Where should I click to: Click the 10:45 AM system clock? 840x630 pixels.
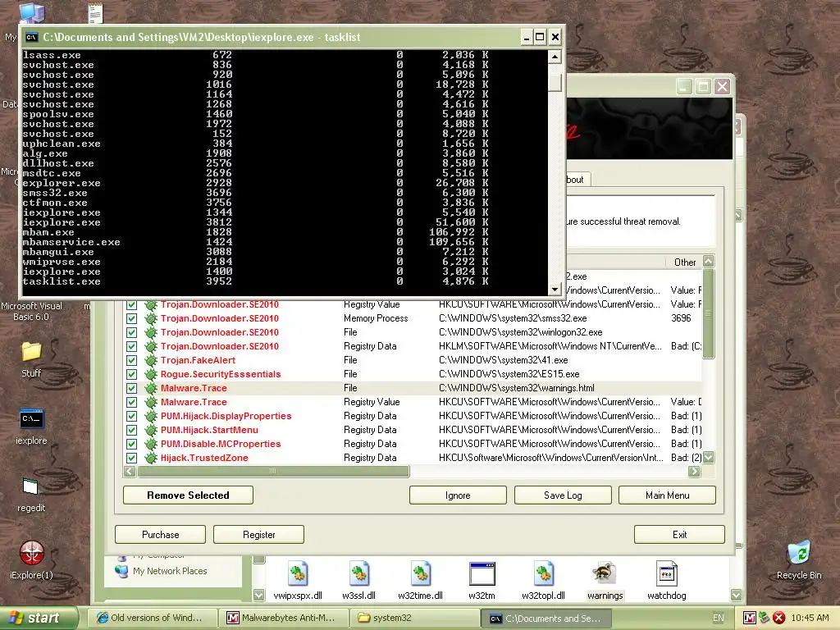[810, 618]
